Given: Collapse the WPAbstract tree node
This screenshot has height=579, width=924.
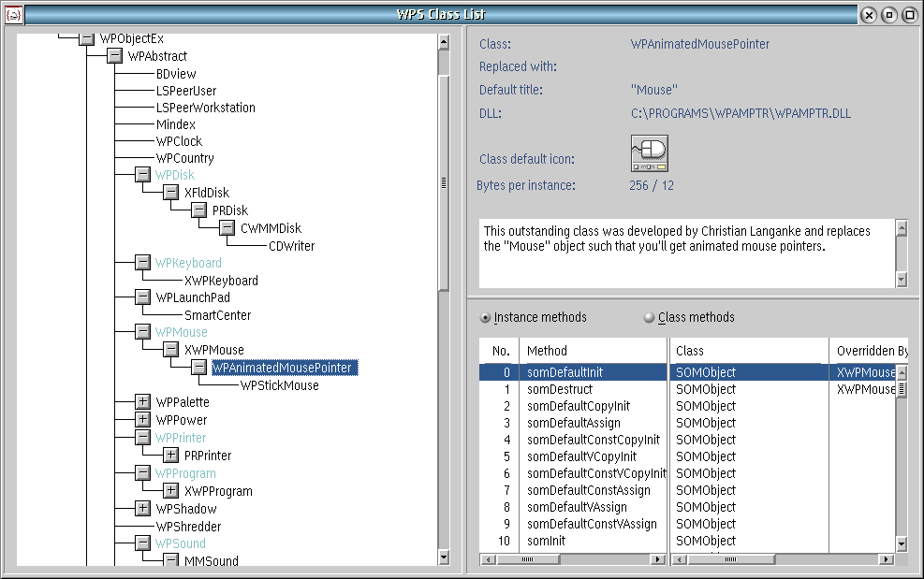Looking at the screenshot, I should (x=114, y=56).
